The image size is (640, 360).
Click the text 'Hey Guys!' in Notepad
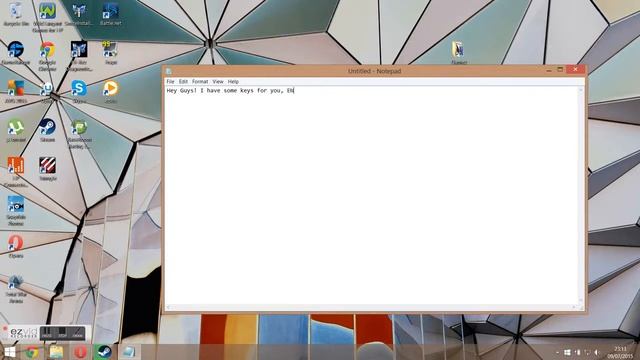tap(182, 91)
